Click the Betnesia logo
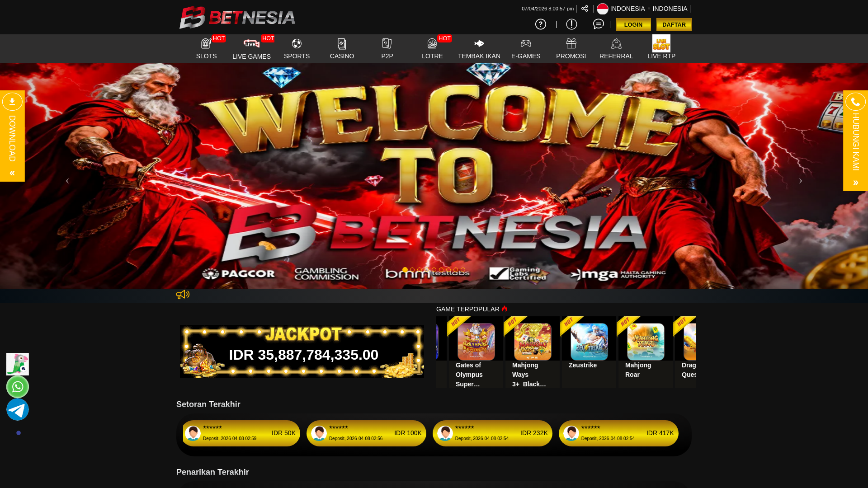Viewport: 868px width, 488px height. coord(237,17)
